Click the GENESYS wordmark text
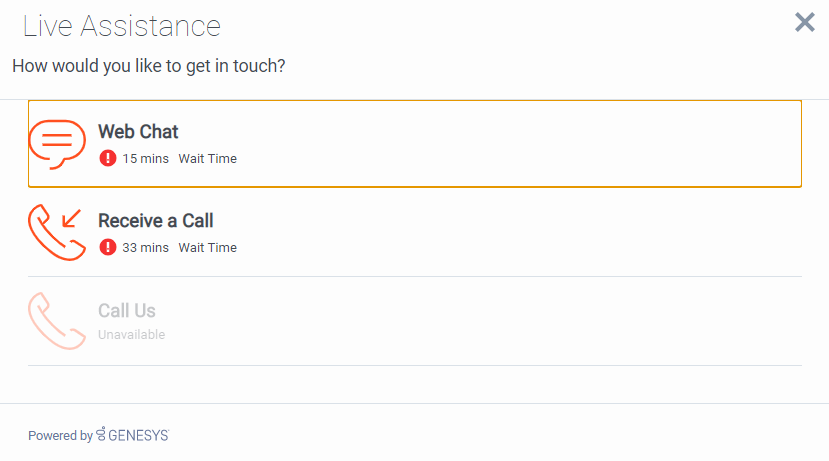This screenshot has width=829, height=461. pyautogui.click(x=139, y=436)
